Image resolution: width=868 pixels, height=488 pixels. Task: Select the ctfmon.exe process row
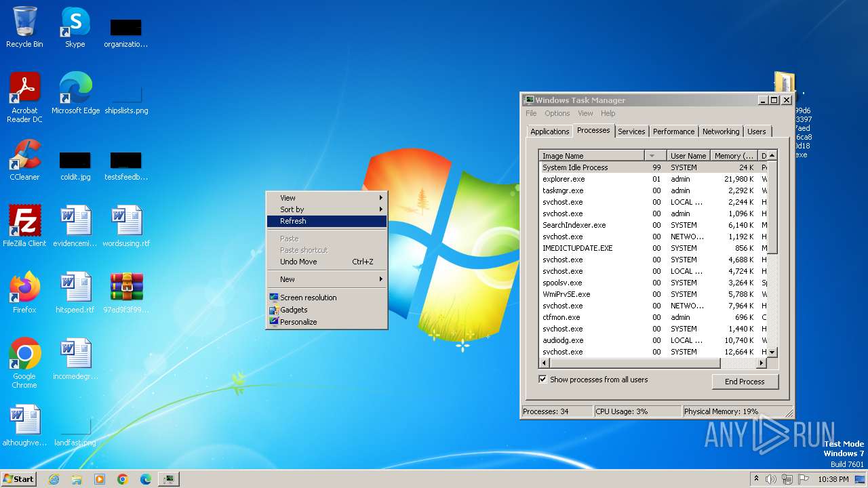(653, 317)
